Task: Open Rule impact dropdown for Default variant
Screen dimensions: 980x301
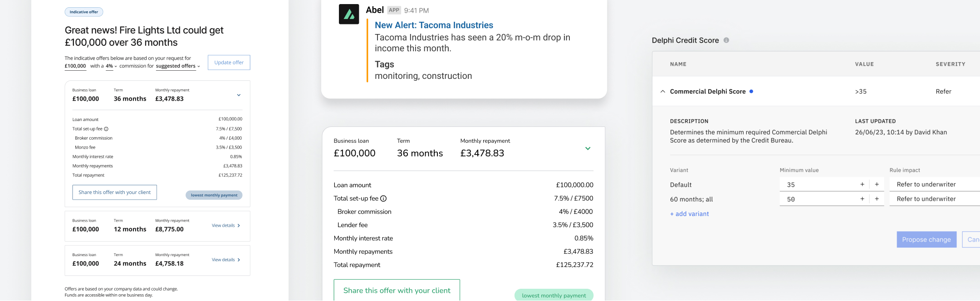Action: (935, 184)
